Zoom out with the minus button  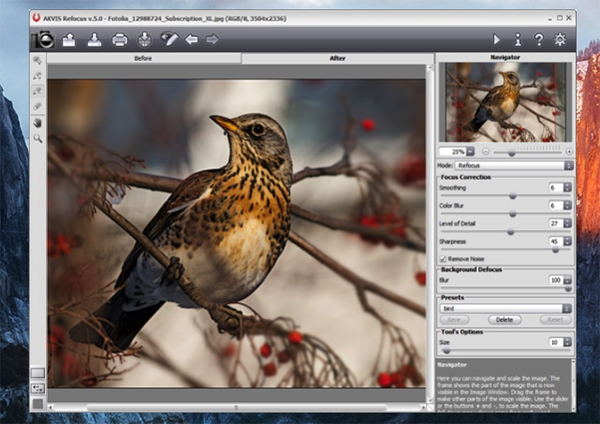(486, 152)
